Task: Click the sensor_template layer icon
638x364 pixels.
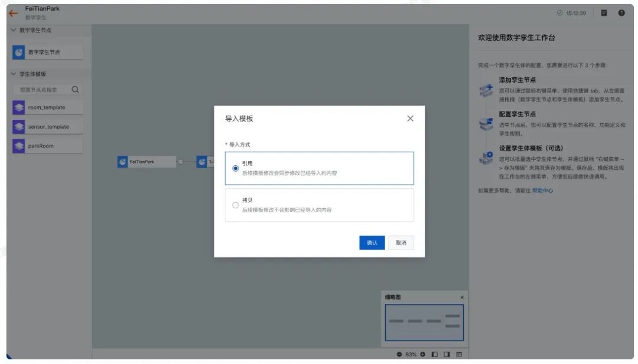Action: (19, 127)
